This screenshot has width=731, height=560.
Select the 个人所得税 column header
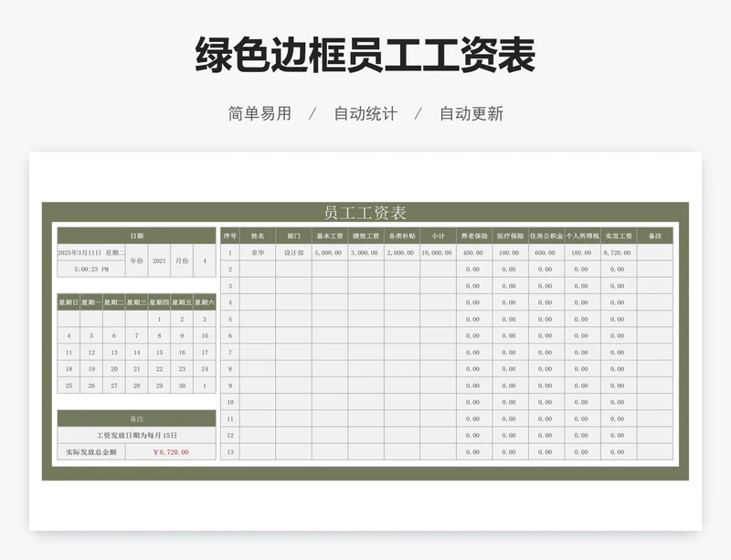click(x=582, y=236)
